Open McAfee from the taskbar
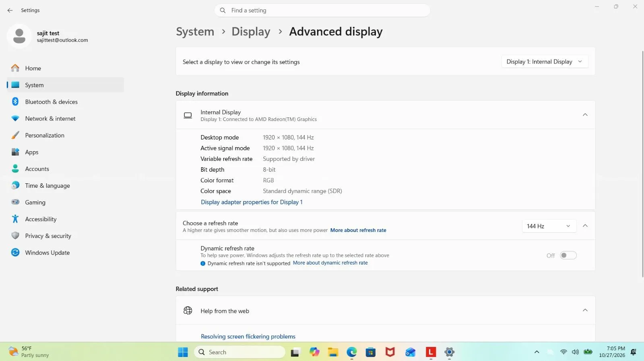The image size is (644, 361). pyautogui.click(x=390, y=352)
